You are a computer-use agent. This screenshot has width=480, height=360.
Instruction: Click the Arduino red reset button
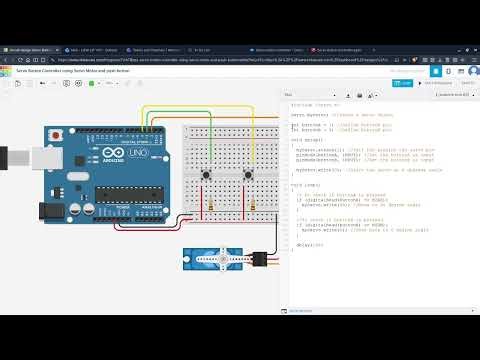(x=56, y=135)
